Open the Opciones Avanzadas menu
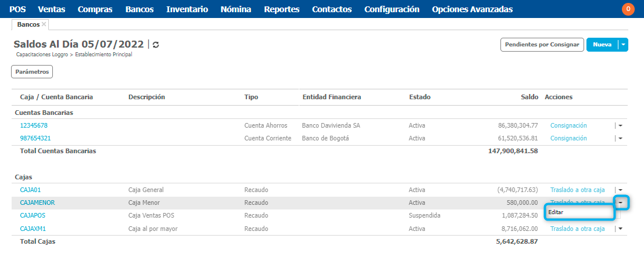644x253 pixels. point(472,9)
